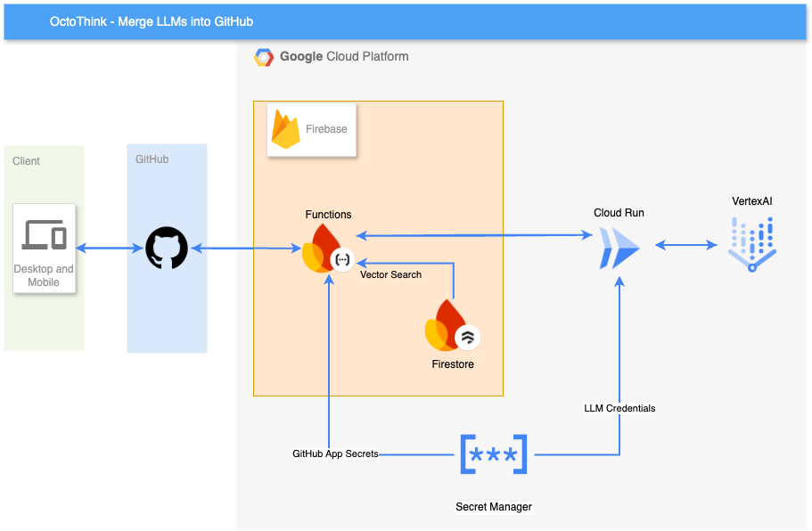Select the Firestore flame icon
This screenshot has width=812, height=531.
[x=452, y=325]
